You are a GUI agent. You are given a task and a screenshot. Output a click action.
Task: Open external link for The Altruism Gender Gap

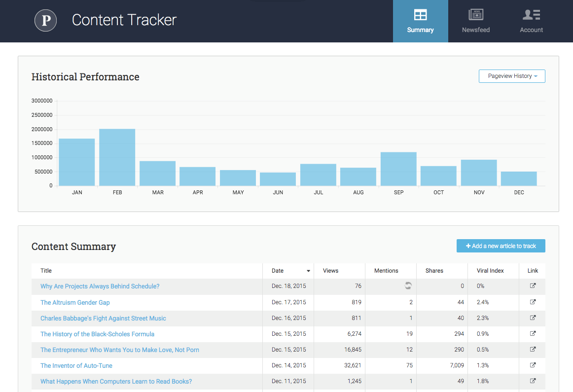tap(533, 302)
